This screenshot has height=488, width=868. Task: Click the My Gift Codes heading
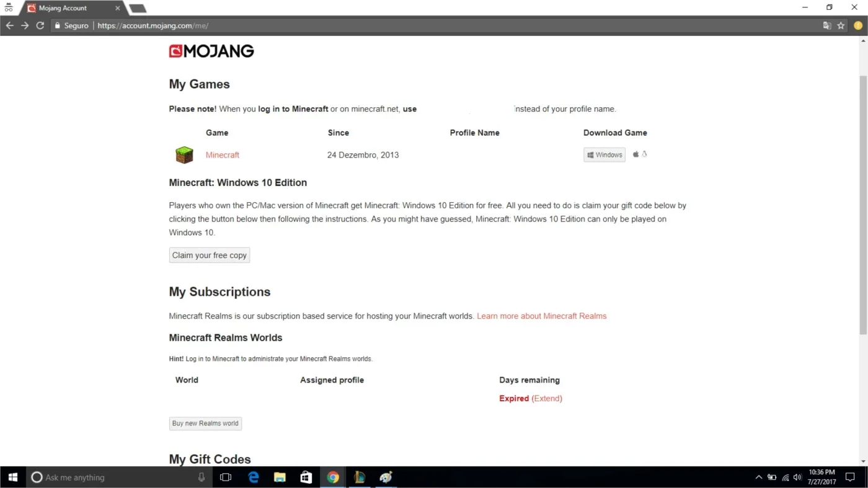point(210,459)
